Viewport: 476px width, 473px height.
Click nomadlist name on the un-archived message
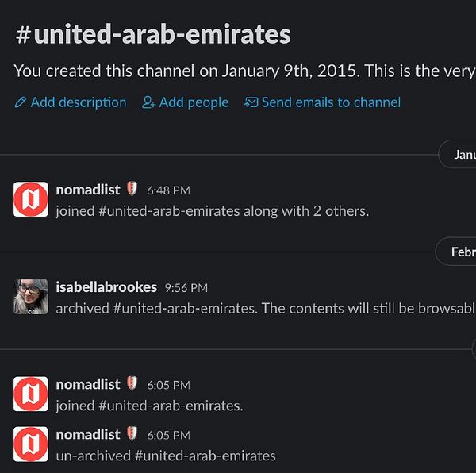tap(88, 434)
